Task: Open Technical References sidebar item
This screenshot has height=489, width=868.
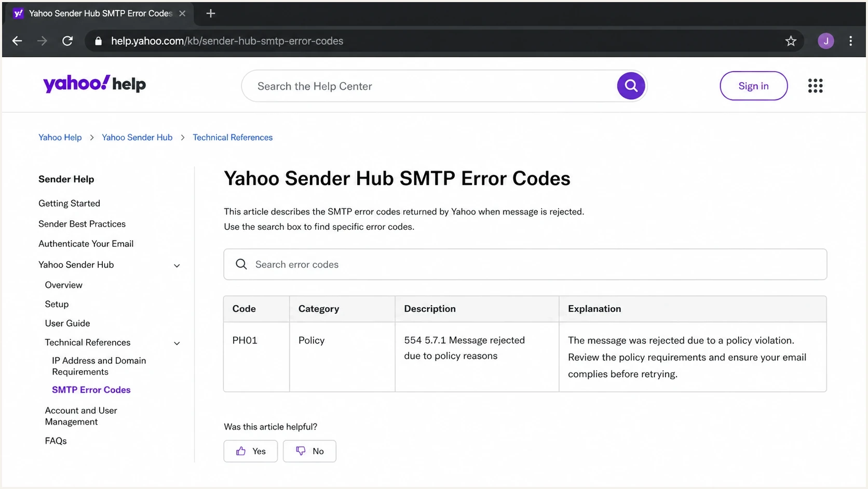Action: point(87,342)
